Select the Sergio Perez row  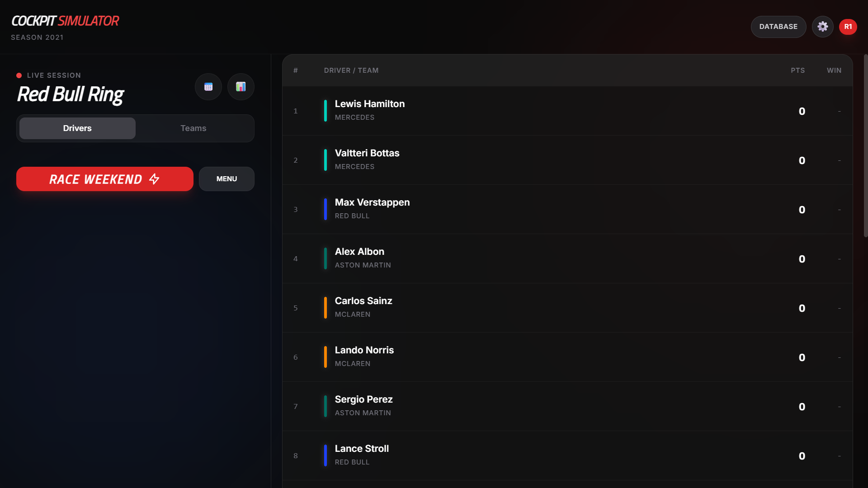point(567,406)
